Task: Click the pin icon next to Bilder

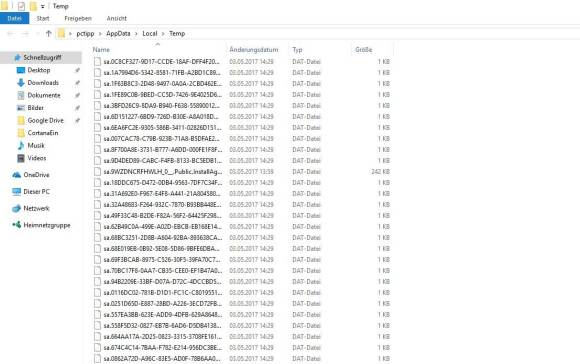Action: (x=77, y=108)
